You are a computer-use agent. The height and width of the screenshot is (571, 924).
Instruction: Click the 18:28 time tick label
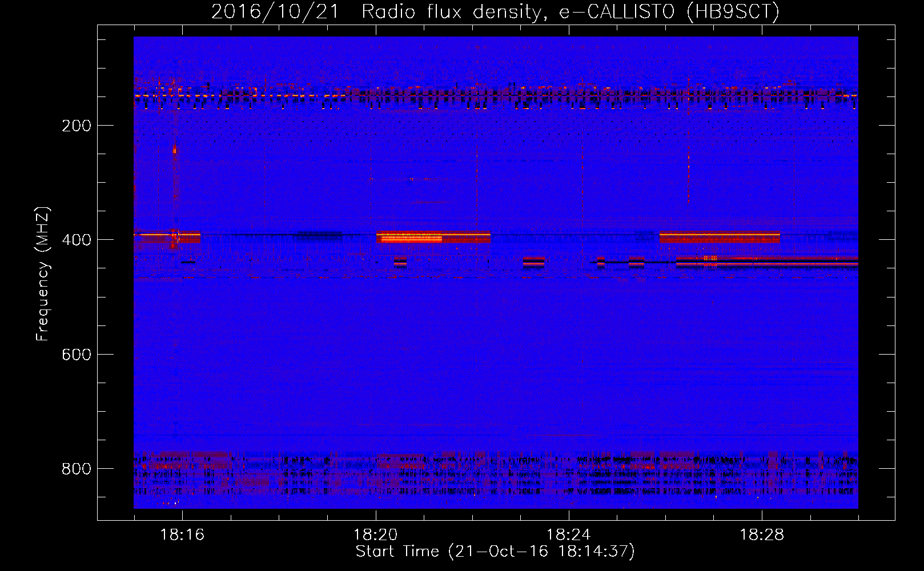[762, 535]
